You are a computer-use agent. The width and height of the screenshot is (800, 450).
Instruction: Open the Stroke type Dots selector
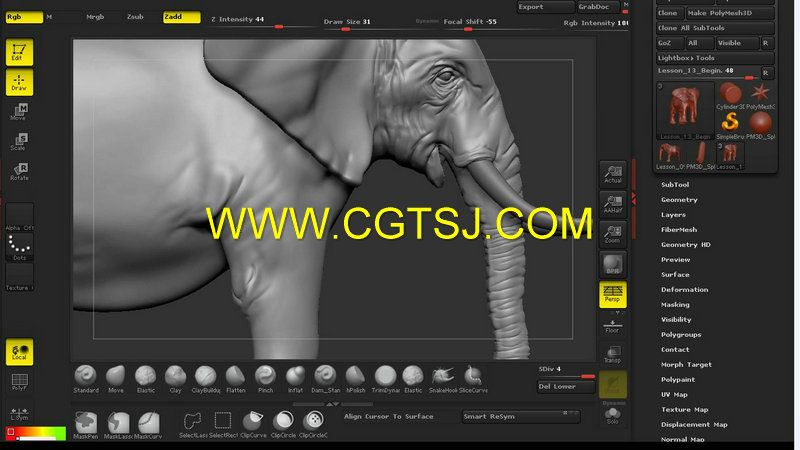point(19,247)
